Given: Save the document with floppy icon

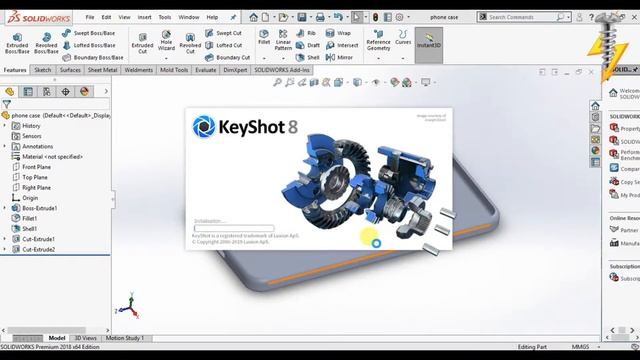Looking at the screenshot, I should (302, 17).
